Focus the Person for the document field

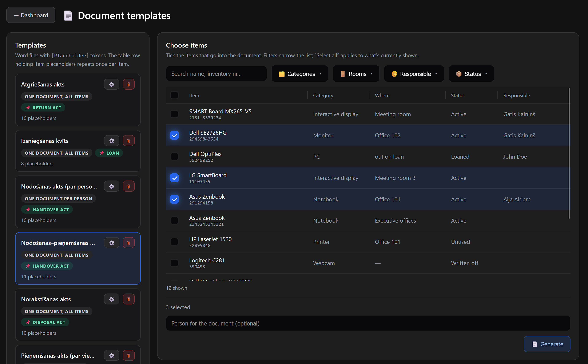point(368,323)
